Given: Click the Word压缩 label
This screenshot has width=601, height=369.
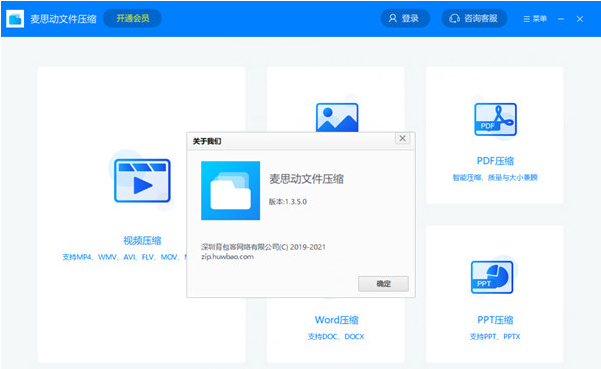Looking at the screenshot, I should coord(337,320).
